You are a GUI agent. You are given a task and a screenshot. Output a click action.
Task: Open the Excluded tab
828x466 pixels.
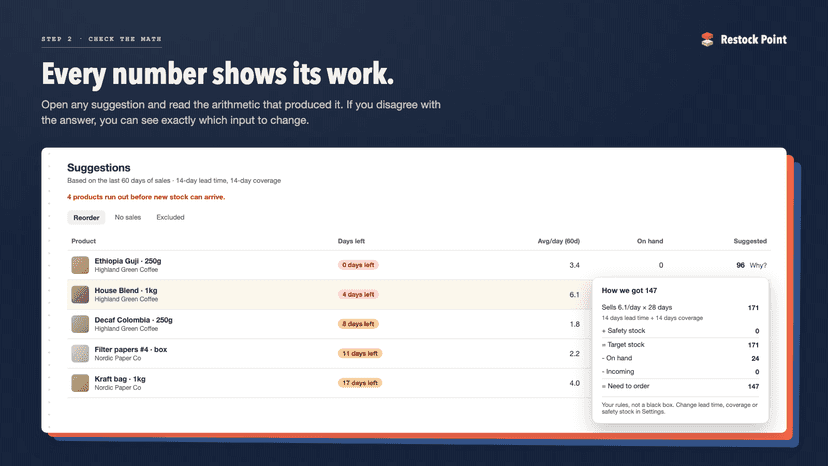tap(170, 217)
